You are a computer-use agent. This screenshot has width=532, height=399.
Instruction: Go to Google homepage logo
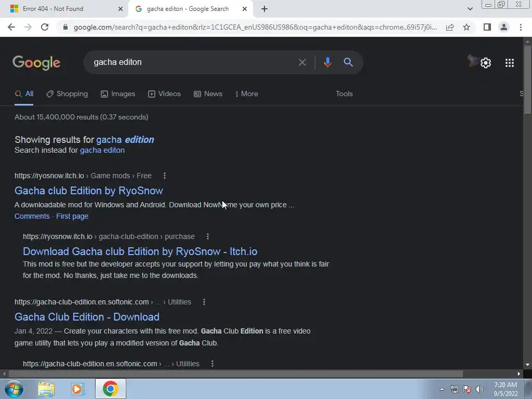36,63
